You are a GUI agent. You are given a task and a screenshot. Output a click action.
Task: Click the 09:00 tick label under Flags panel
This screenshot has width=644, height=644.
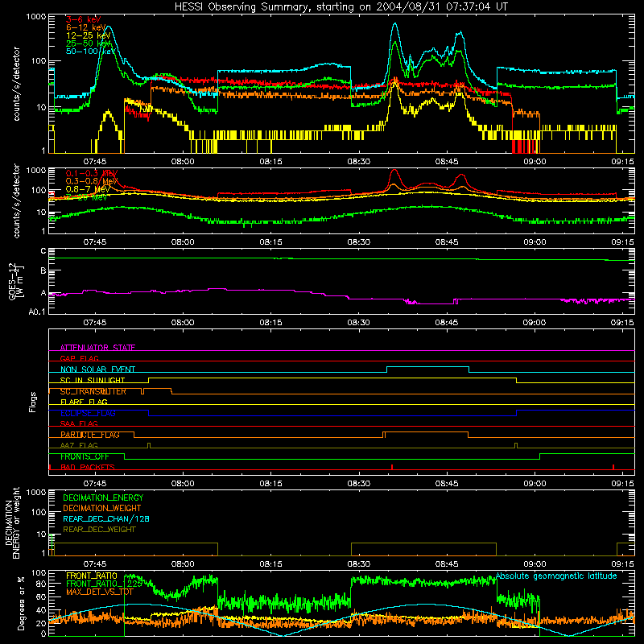[535, 484]
